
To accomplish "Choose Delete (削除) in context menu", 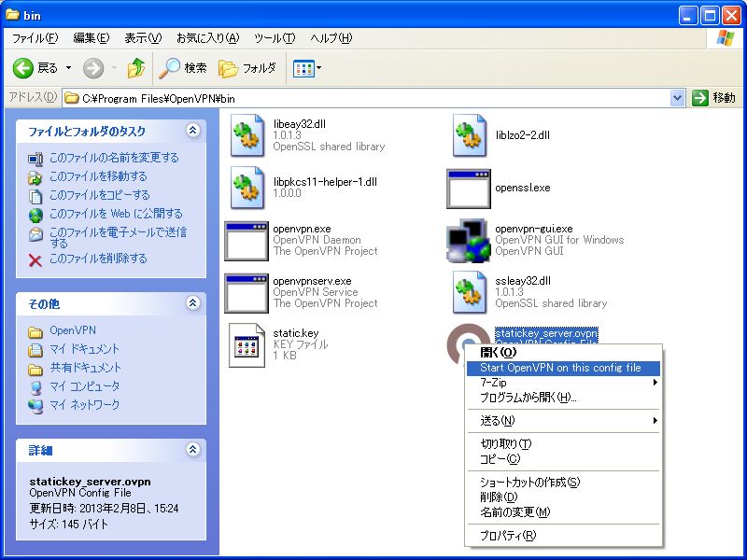I will [x=564, y=497].
